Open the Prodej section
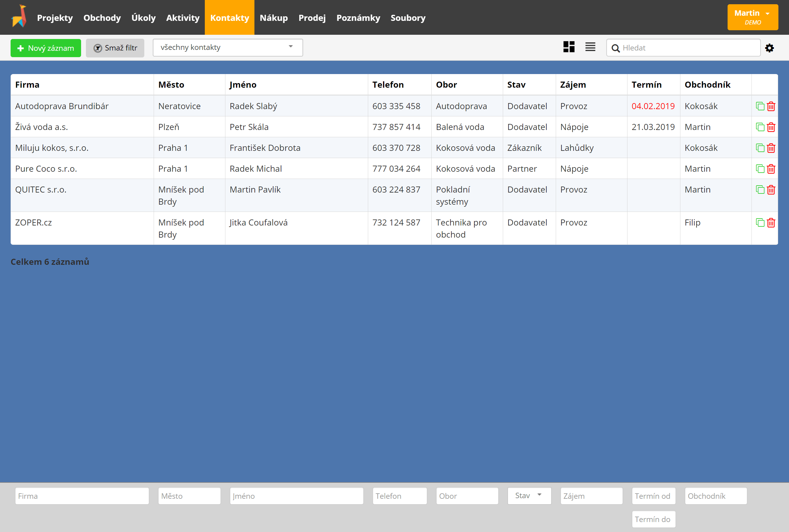 click(312, 18)
